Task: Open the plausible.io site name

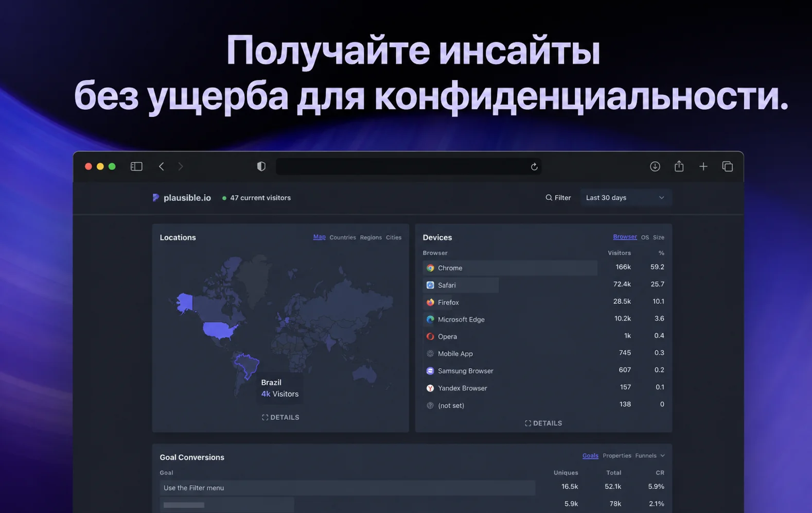Action: pos(187,198)
